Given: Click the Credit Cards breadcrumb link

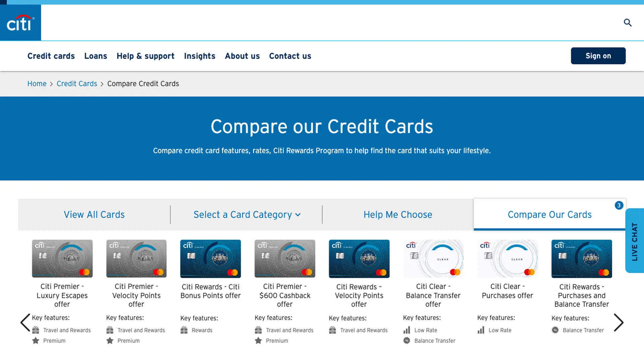Looking at the screenshot, I should 77,83.
